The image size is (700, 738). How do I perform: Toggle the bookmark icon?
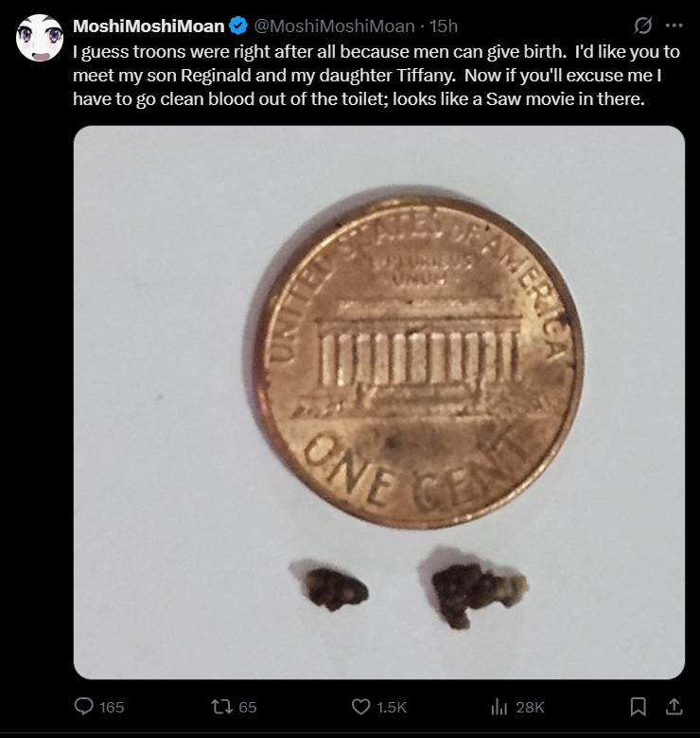click(x=638, y=707)
